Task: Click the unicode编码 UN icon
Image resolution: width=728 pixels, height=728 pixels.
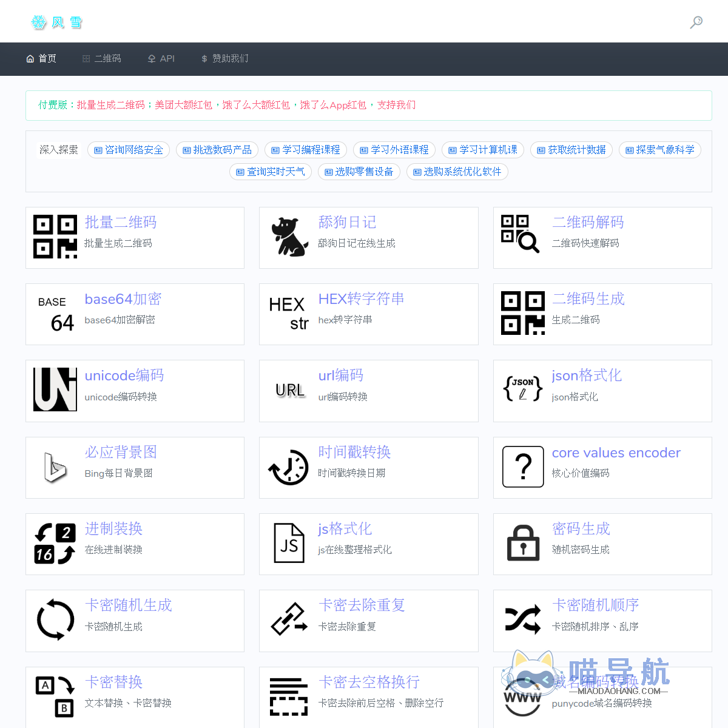Action: tap(55, 389)
